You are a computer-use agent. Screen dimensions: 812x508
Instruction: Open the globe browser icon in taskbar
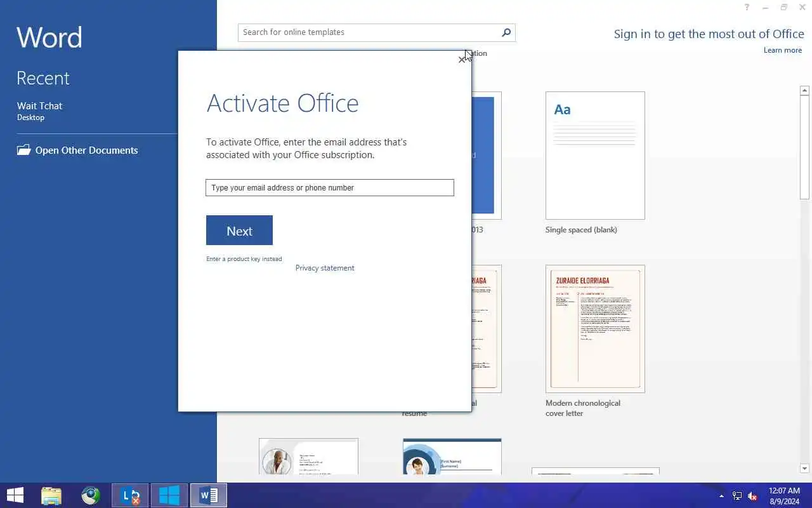[x=91, y=495]
